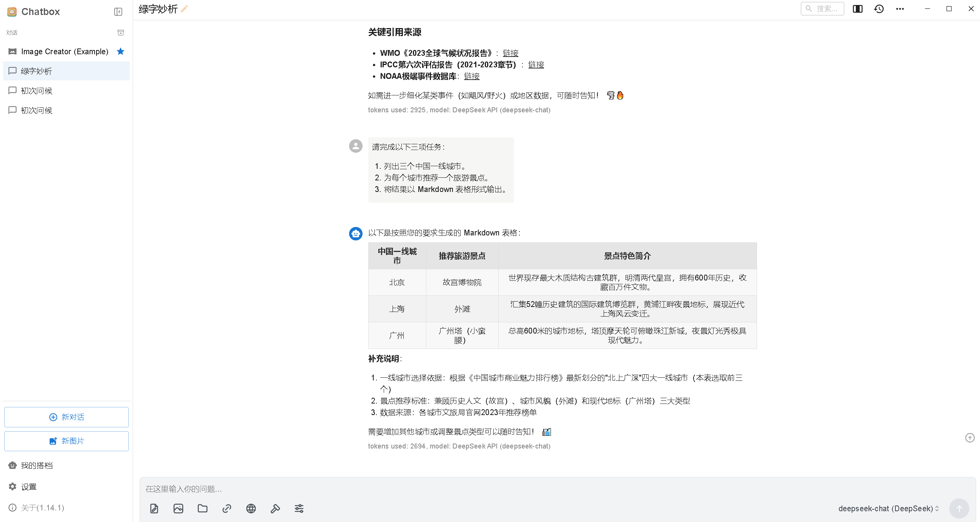Open the WMO report 链接
The height and width of the screenshot is (522, 980).
click(510, 53)
